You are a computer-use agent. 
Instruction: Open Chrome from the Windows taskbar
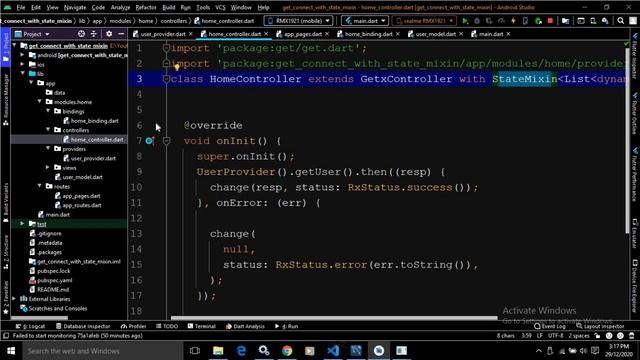(287, 351)
